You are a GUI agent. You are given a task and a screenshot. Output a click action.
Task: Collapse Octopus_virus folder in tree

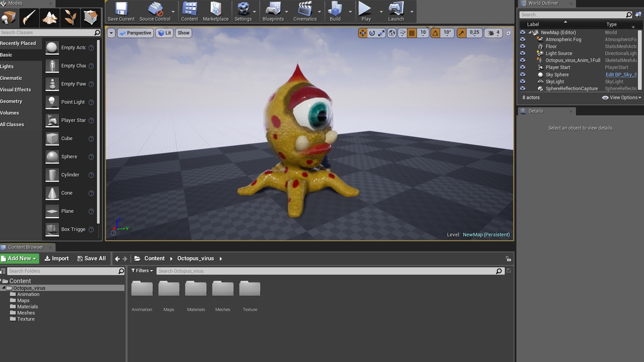[x=4, y=288]
